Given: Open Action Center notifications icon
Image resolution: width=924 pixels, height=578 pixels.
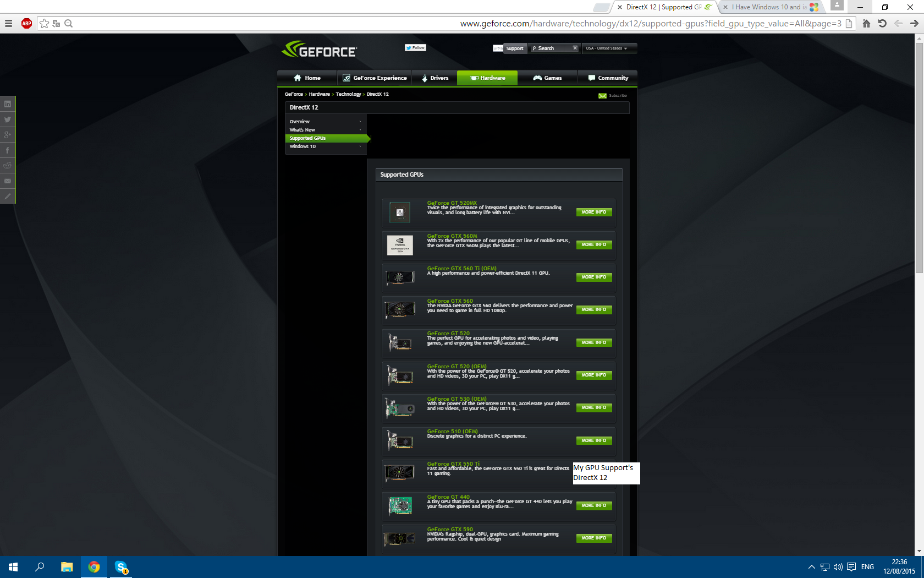Looking at the screenshot, I should point(851,567).
